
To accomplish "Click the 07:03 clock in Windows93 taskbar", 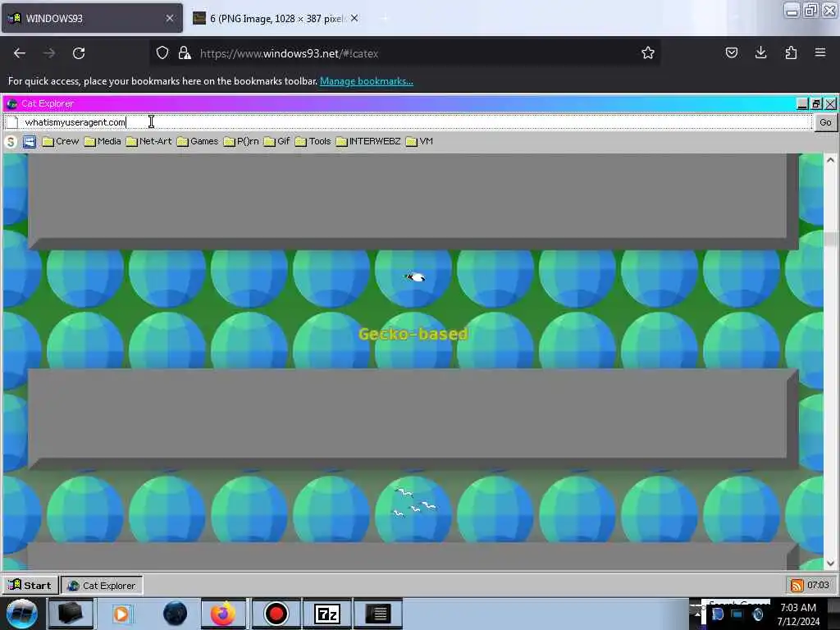I will click(818, 585).
